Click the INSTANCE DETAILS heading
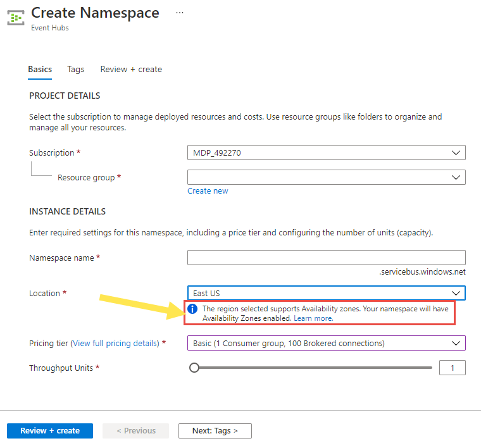Viewport: 481px width, 448px height. tap(67, 211)
